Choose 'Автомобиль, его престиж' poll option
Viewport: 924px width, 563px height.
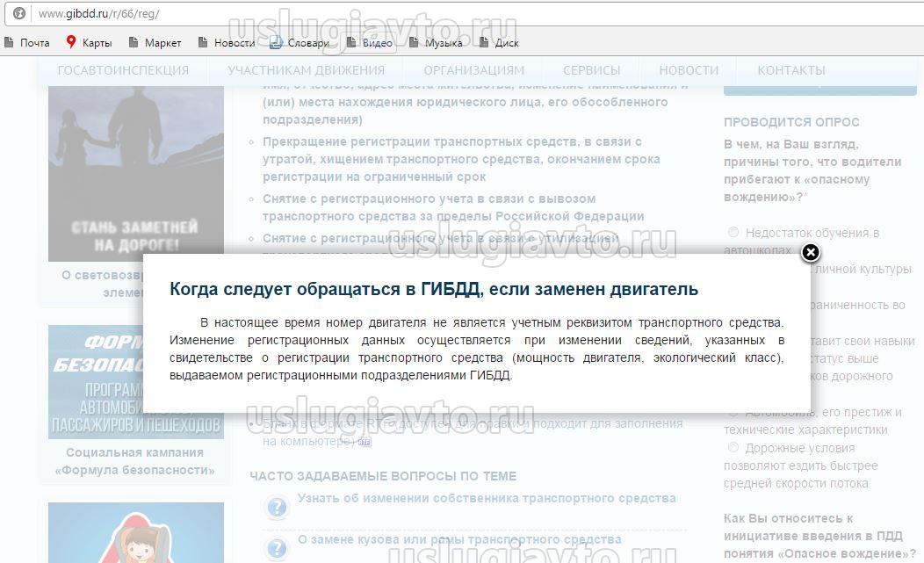point(733,412)
